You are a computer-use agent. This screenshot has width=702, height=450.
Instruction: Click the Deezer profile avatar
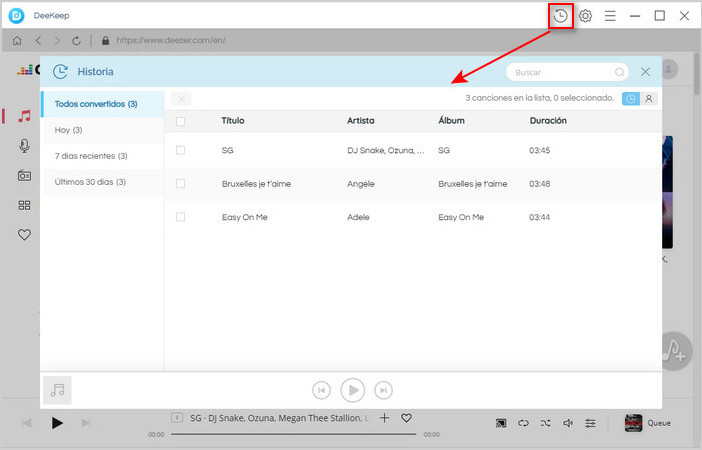click(670, 69)
